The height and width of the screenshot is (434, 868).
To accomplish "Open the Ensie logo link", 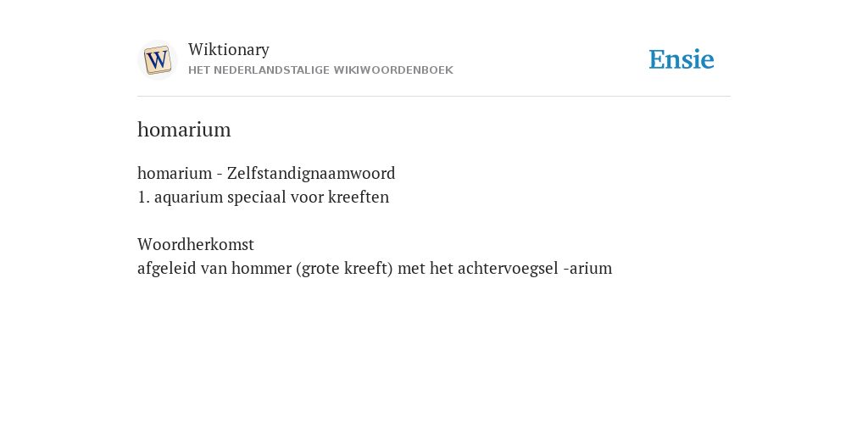I will [x=682, y=59].
